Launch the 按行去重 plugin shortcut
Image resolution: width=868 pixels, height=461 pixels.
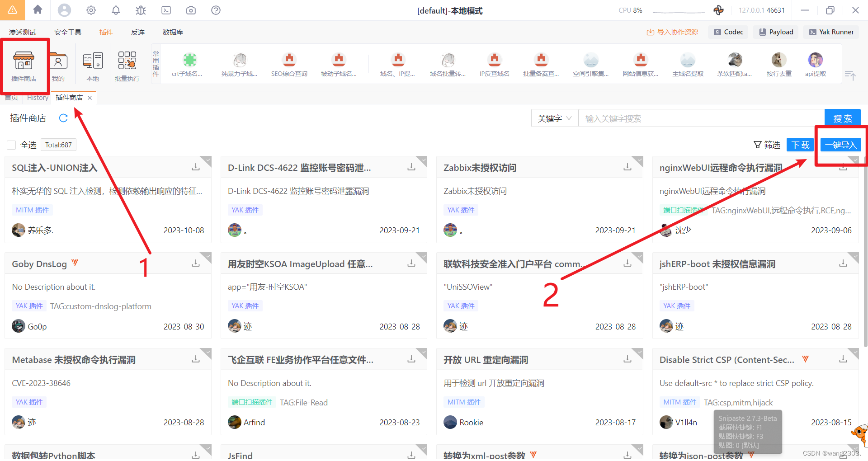(x=779, y=65)
